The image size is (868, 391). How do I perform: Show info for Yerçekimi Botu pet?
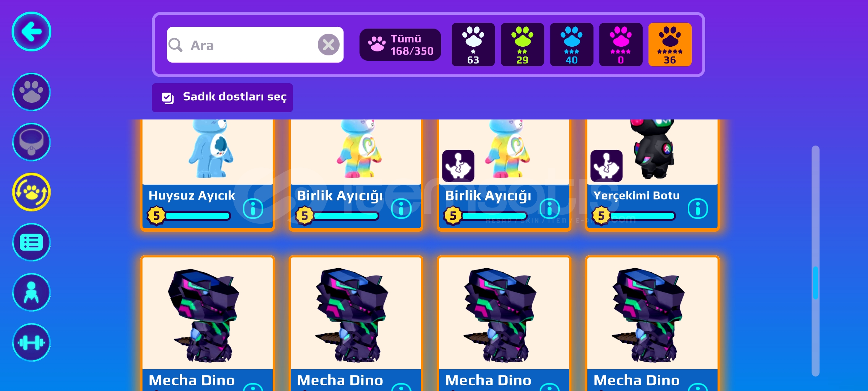pos(698,209)
